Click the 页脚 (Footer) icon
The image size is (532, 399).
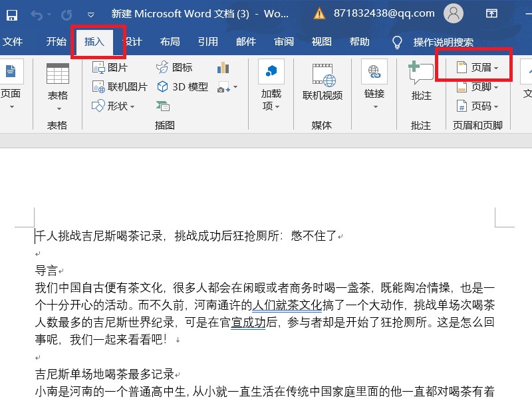[x=462, y=86]
